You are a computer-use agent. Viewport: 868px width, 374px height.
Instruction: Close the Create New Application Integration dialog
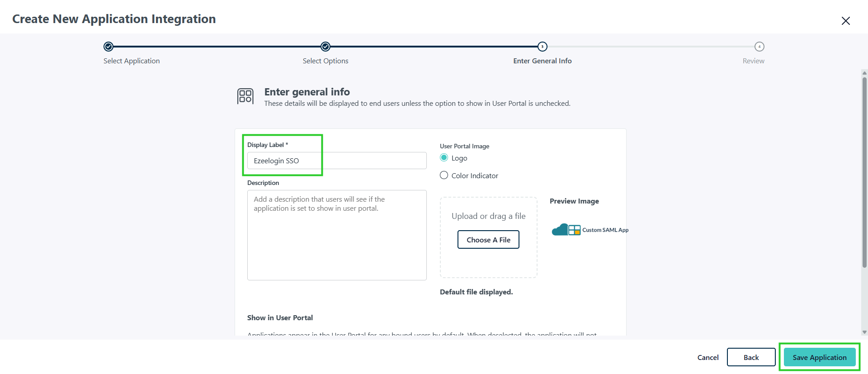point(845,21)
